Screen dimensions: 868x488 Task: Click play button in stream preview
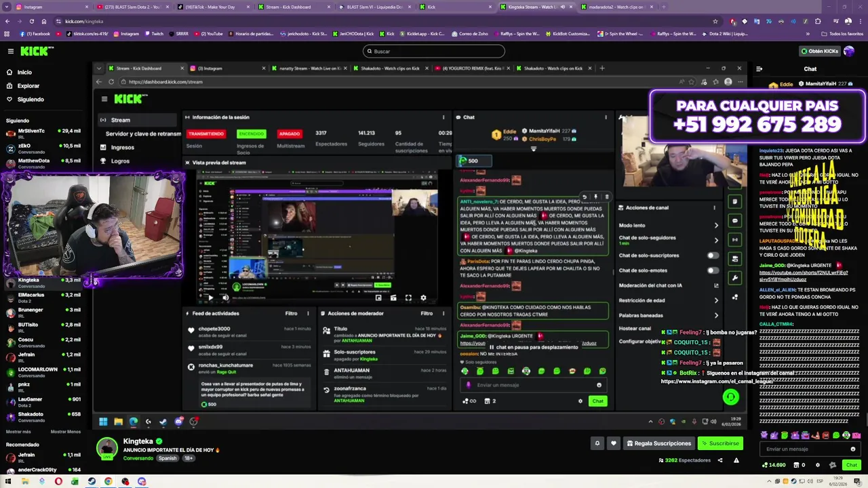point(210,298)
